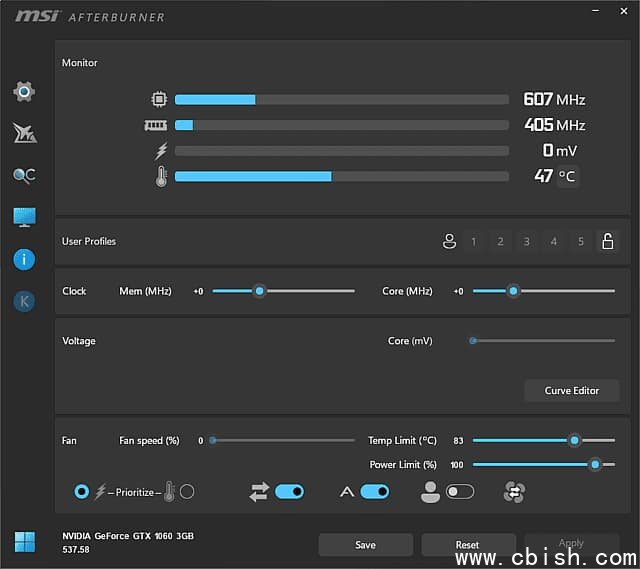Click the Reset button

468,545
